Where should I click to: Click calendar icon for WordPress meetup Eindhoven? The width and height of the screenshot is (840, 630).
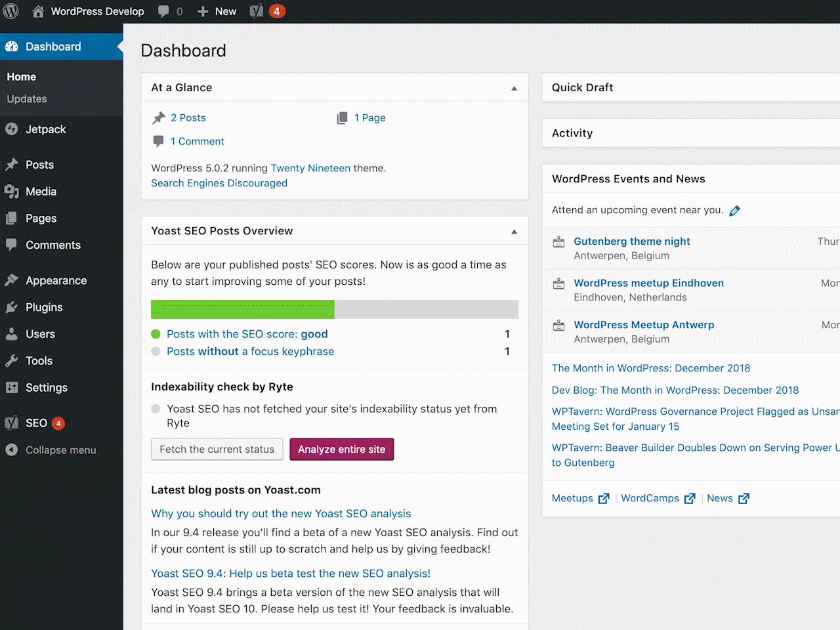(559, 284)
